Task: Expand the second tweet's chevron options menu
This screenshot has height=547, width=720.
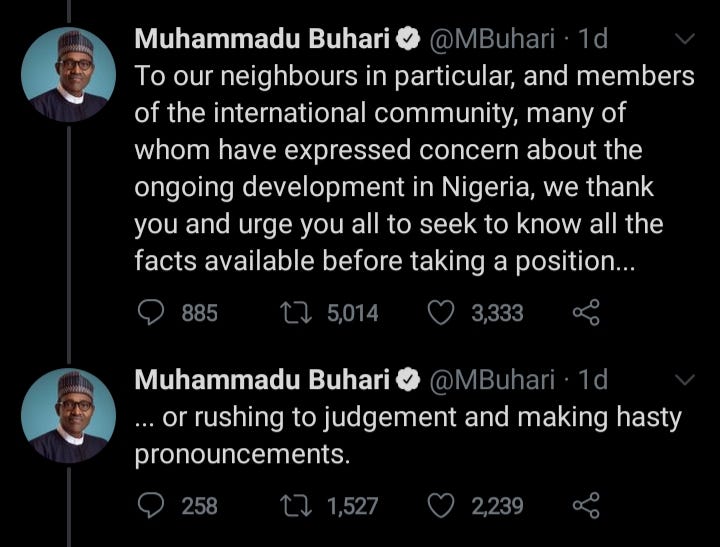Action: 686,380
